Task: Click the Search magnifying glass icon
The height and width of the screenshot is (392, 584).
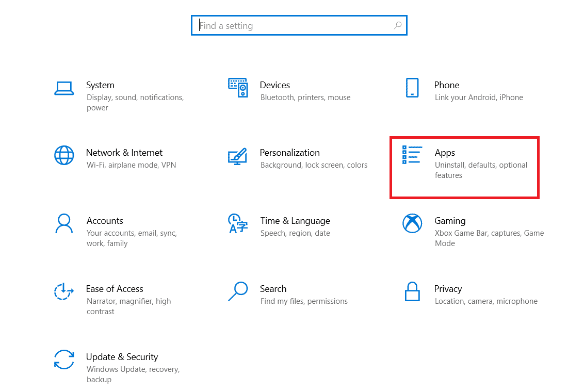Action: [238, 291]
